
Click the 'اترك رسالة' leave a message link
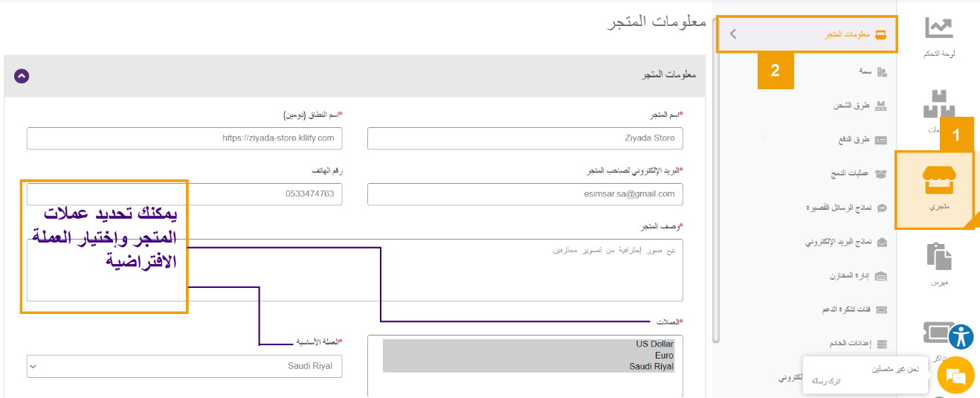pos(825,381)
